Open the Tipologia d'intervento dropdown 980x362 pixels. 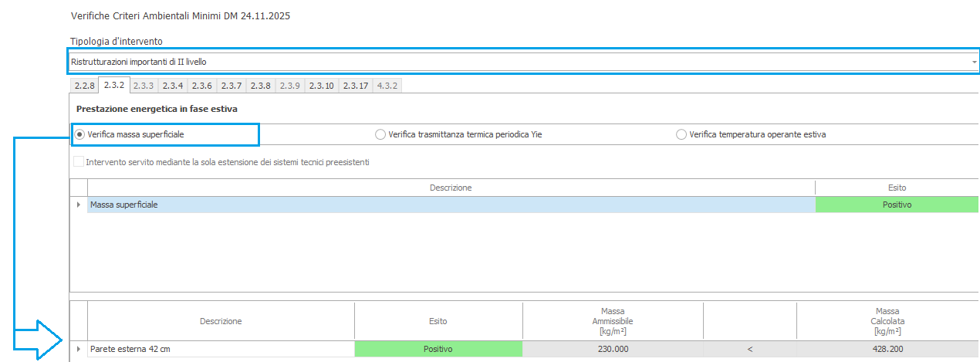coord(974,62)
